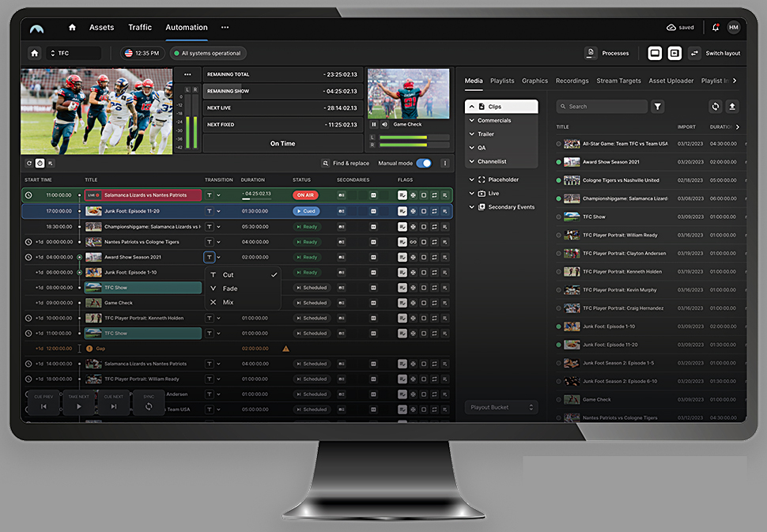Toggle status circle for William Ready portrait asset
Image resolution: width=767 pixels, height=532 pixels.
coord(558,236)
